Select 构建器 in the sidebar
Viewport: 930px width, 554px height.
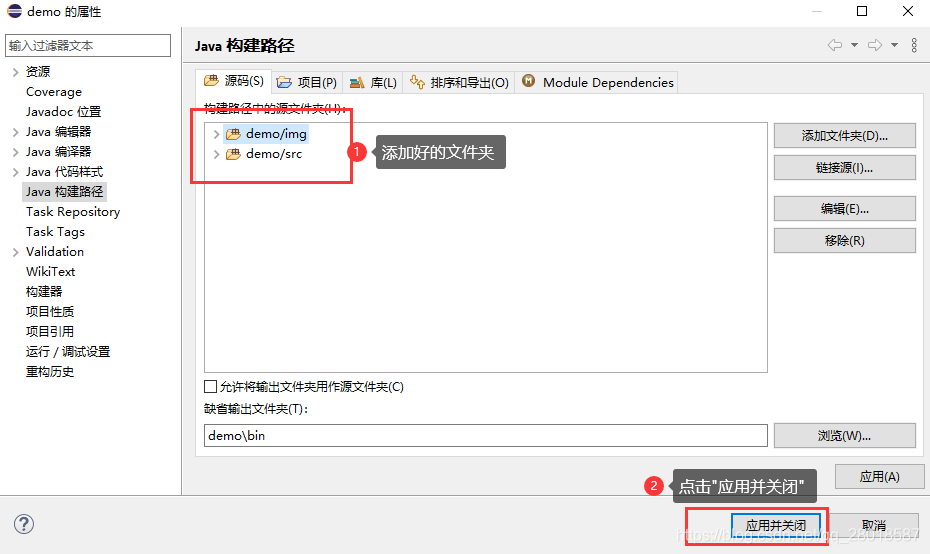click(44, 292)
